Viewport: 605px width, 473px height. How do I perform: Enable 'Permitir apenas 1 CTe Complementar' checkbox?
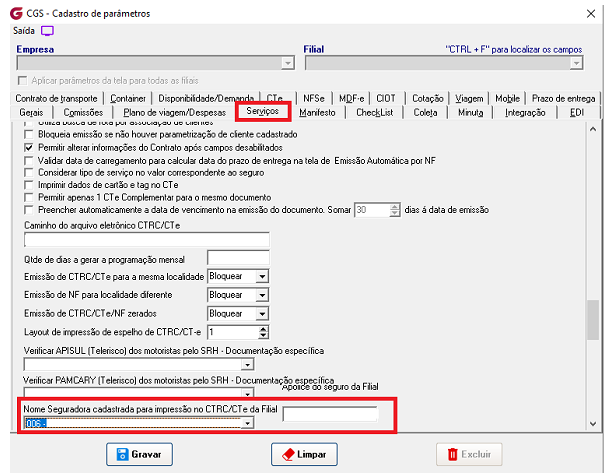pyautogui.click(x=29, y=198)
